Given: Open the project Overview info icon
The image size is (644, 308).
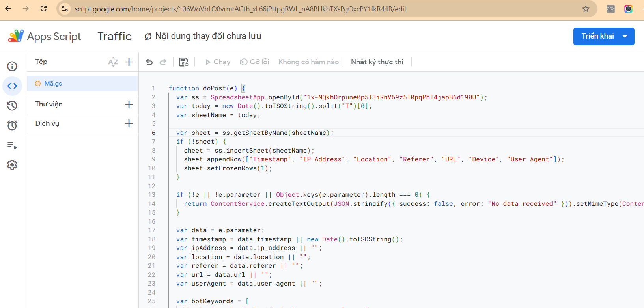Looking at the screenshot, I should coord(12,66).
